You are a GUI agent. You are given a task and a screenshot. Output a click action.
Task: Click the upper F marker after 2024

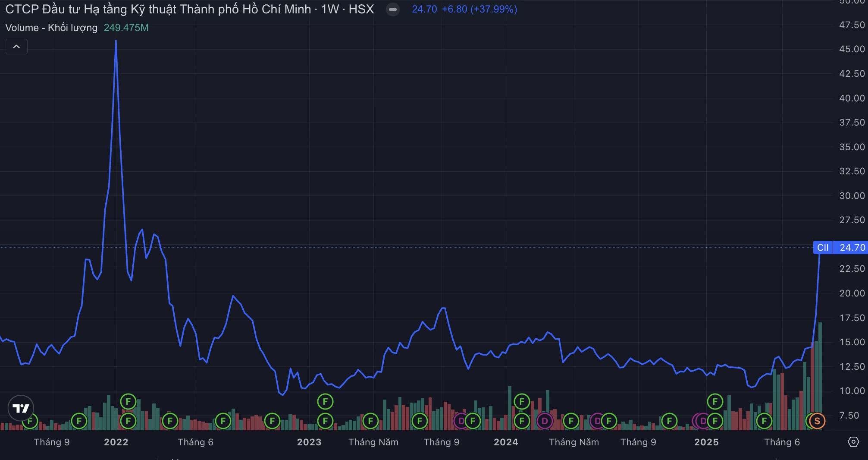(522, 402)
